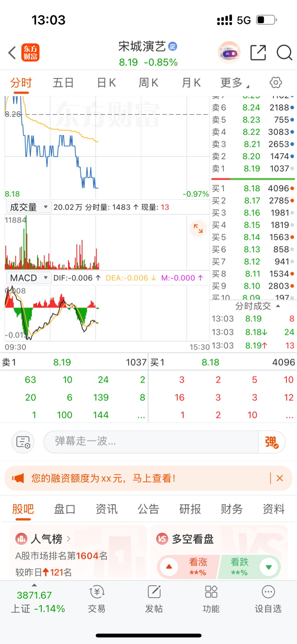Open the 东方财富 logo home icon

[31, 53]
